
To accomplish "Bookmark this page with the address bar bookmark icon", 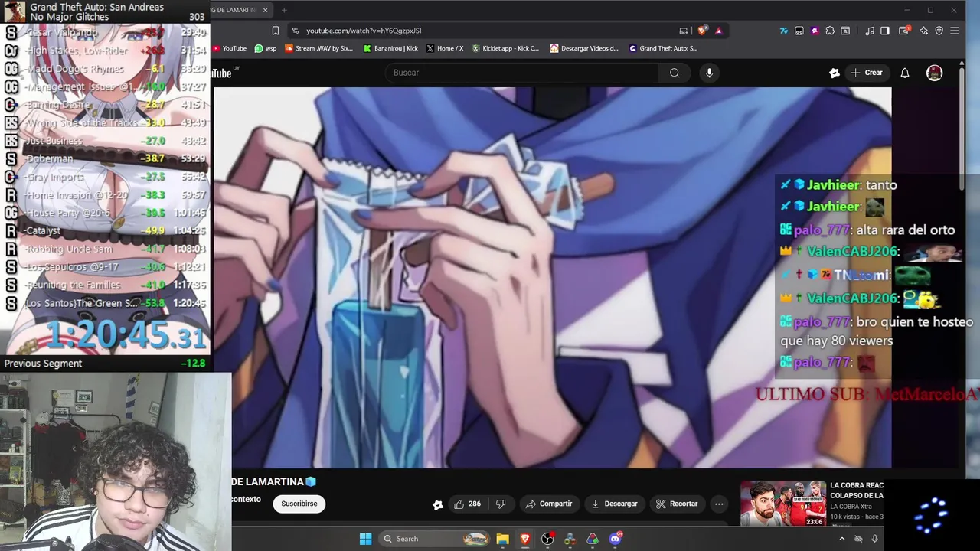I will tap(276, 31).
